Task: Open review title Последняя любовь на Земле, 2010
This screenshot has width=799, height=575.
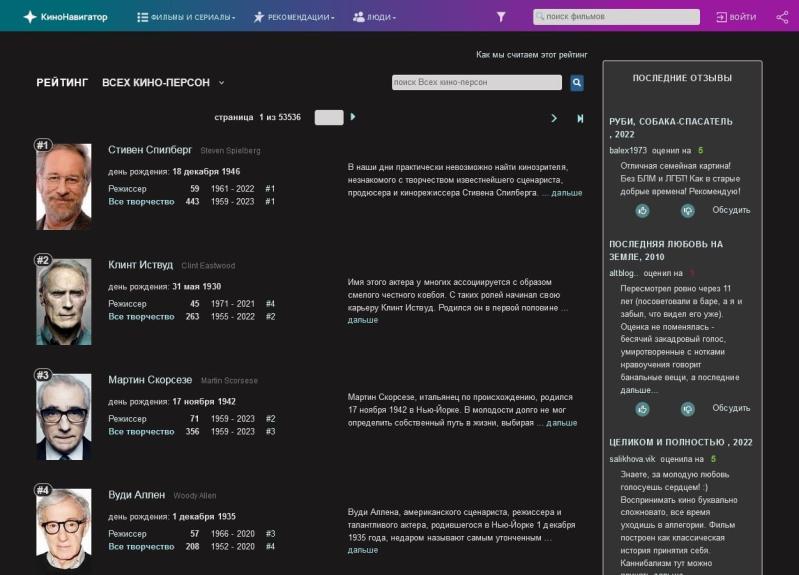Action: 666,250
